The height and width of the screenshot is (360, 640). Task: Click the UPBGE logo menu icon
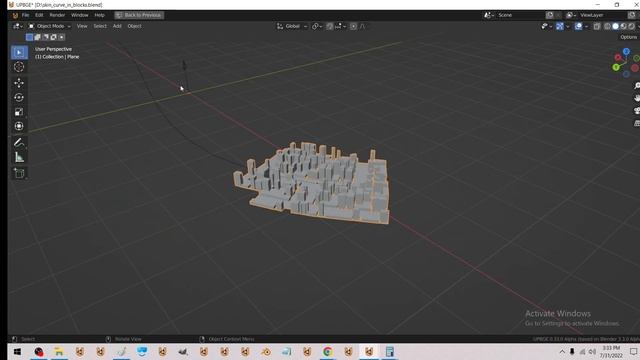pos(15,15)
